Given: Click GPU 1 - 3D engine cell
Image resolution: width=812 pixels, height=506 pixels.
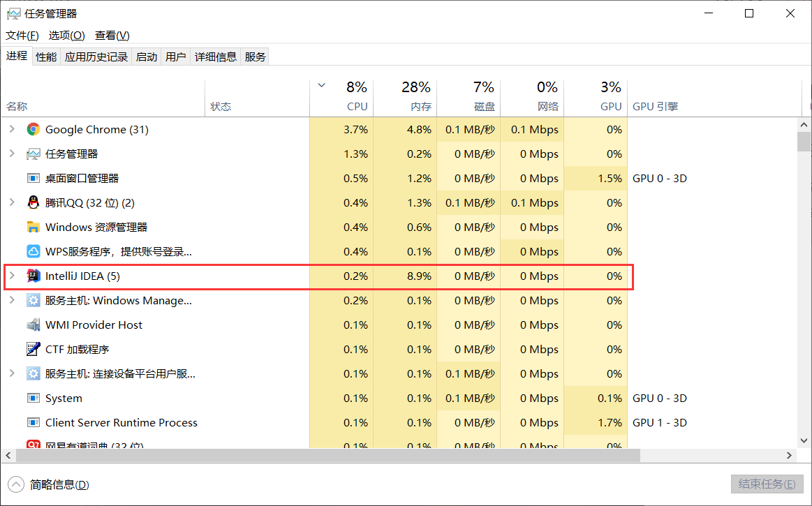Looking at the screenshot, I should (660, 423).
